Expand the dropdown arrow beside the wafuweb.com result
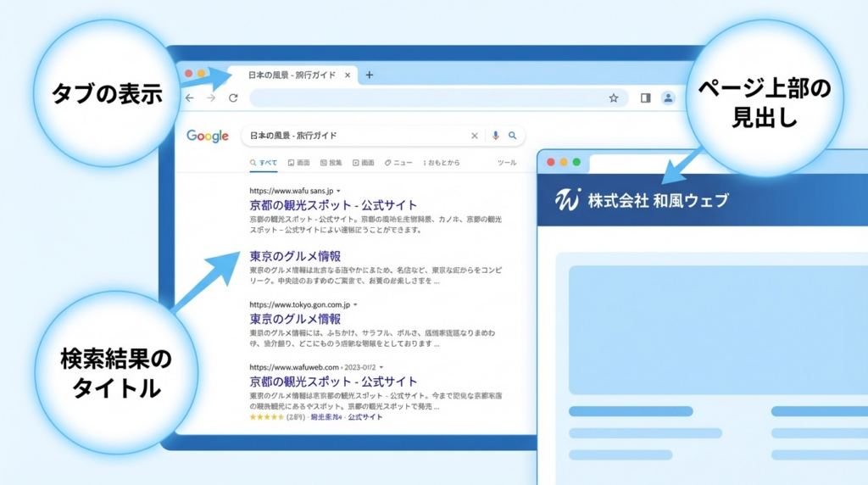Screen dimensions: 868x485 (x=381, y=367)
